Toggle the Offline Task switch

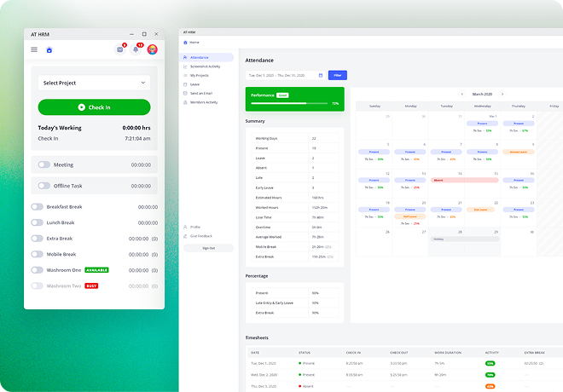click(44, 186)
